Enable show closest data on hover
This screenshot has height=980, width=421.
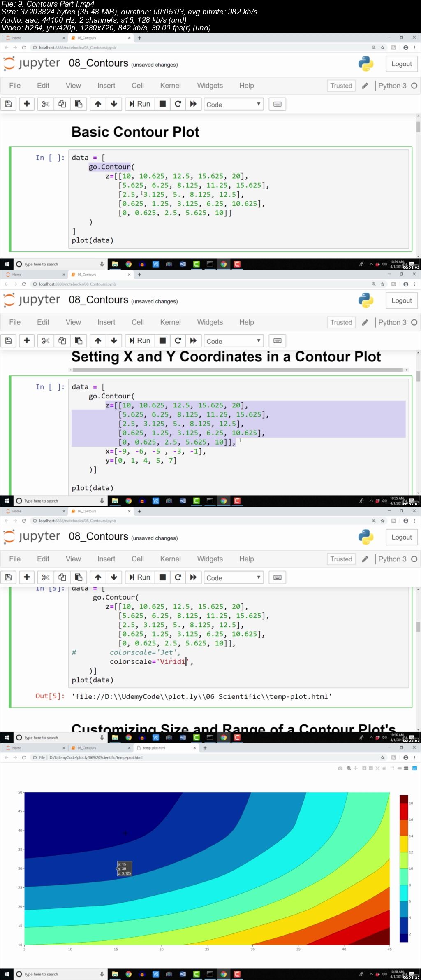[399, 768]
